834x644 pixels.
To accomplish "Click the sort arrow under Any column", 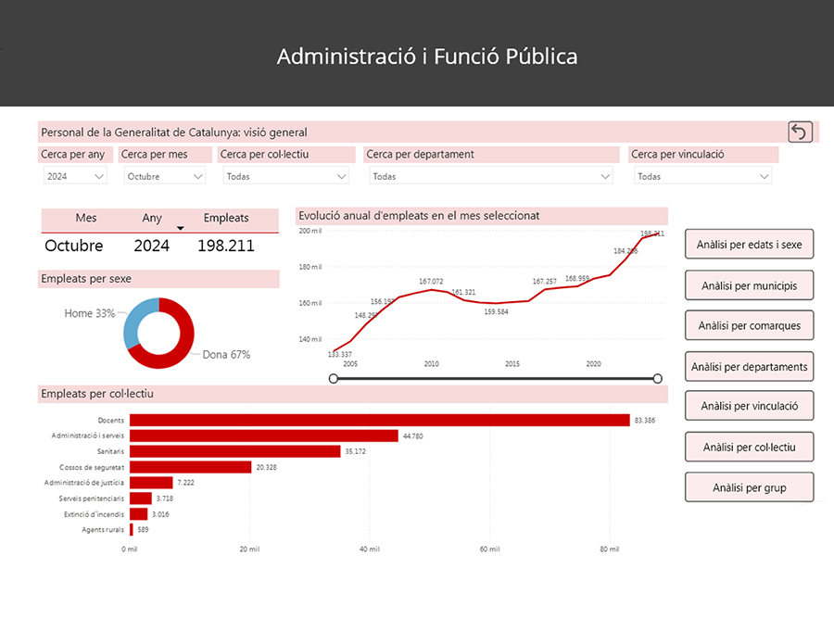I will coord(181,228).
